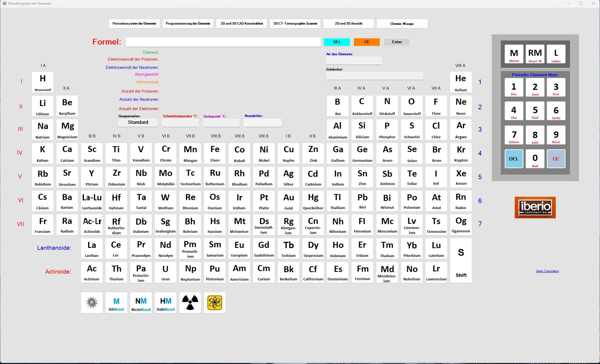Click the cyan DEL button
Viewport: 600px width, 364px height.
[337, 42]
